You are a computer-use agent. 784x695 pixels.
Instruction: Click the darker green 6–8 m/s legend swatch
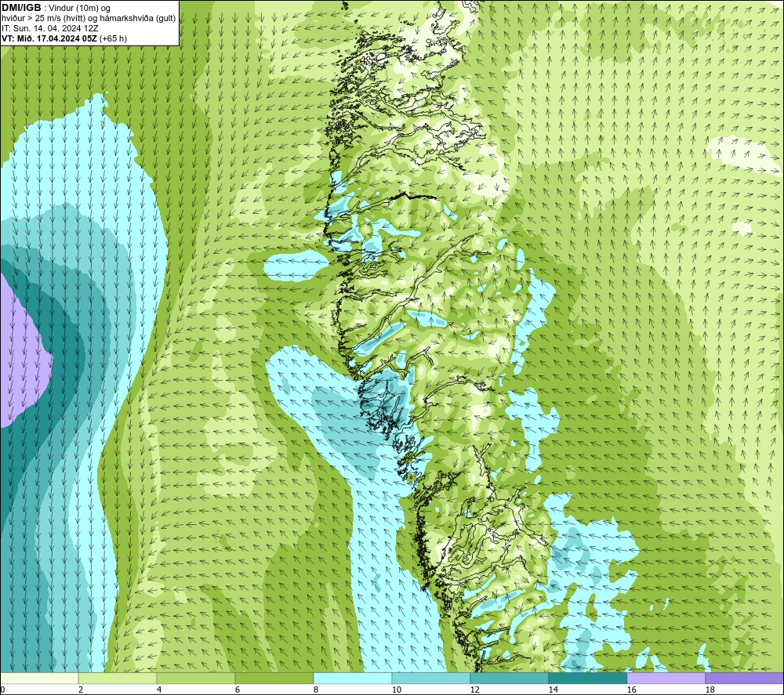pos(274,678)
